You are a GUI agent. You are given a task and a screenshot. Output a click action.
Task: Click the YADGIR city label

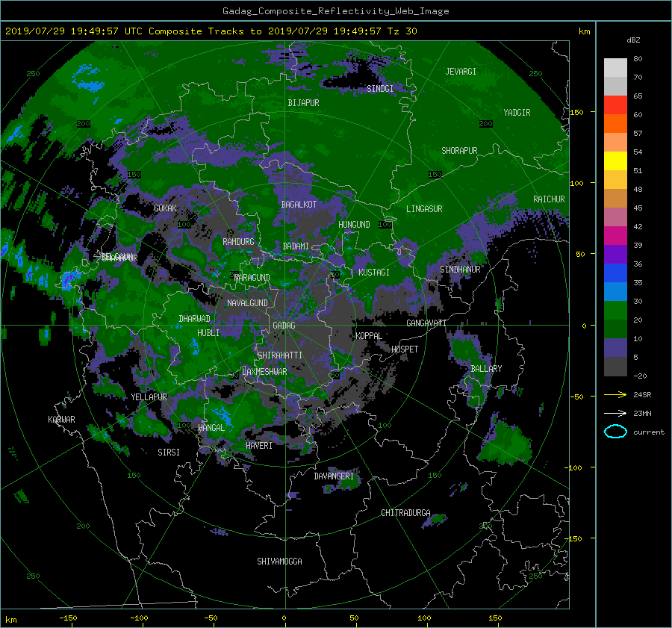(x=517, y=113)
